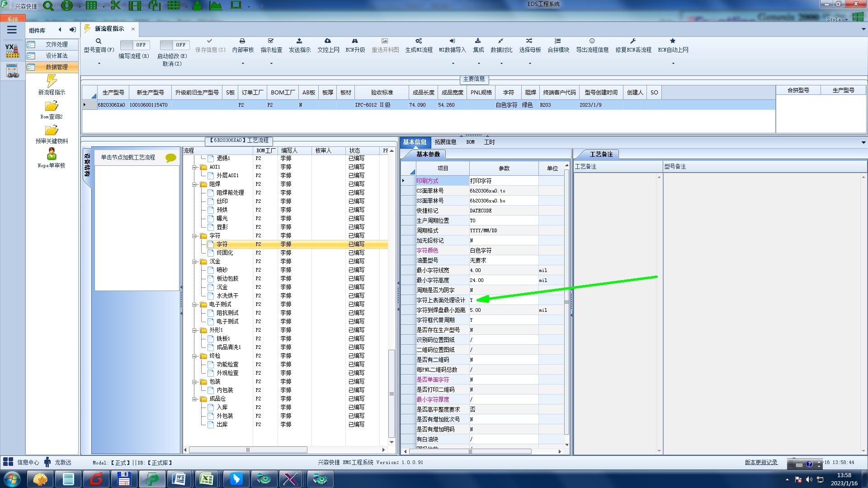Open 新流程指示 lightning icon in sidebar
The width and height of the screenshot is (868, 488).
coord(52,81)
